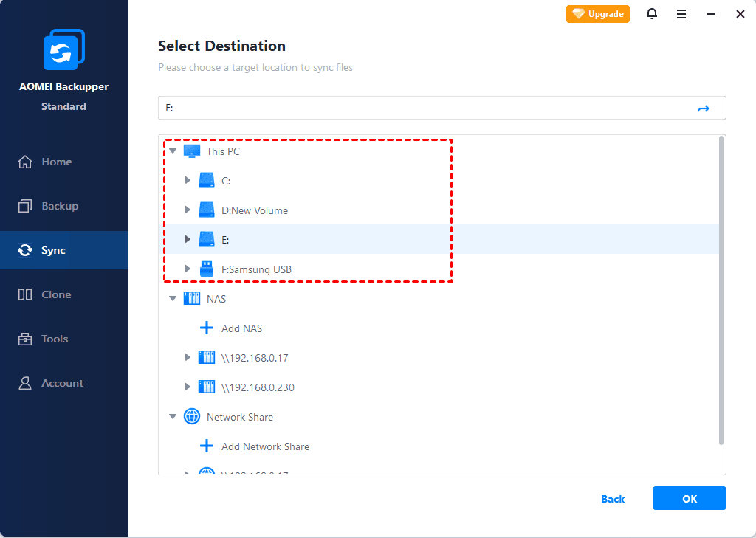Click the AOMEI Backupper logo icon

pos(63,50)
